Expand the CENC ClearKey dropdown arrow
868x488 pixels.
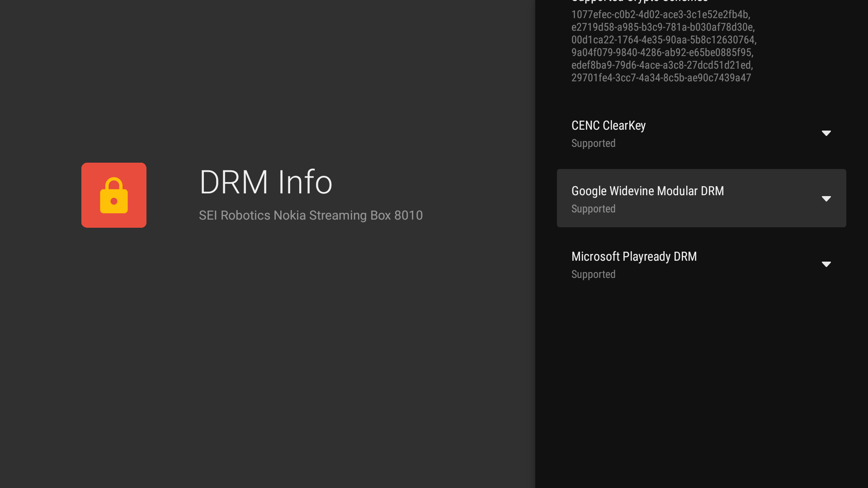pyautogui.click(x=826, y=133)
